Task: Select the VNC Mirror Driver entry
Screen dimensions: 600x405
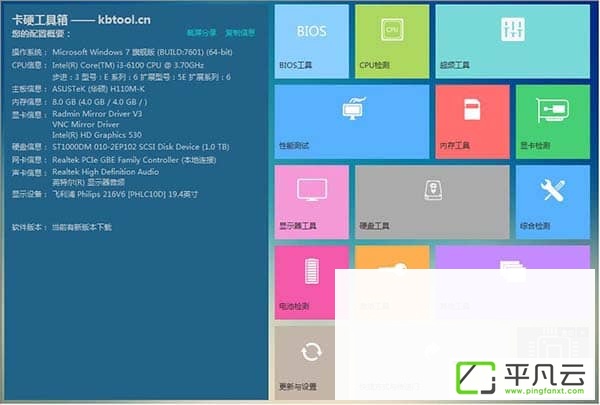Action: tap(85, 125)
